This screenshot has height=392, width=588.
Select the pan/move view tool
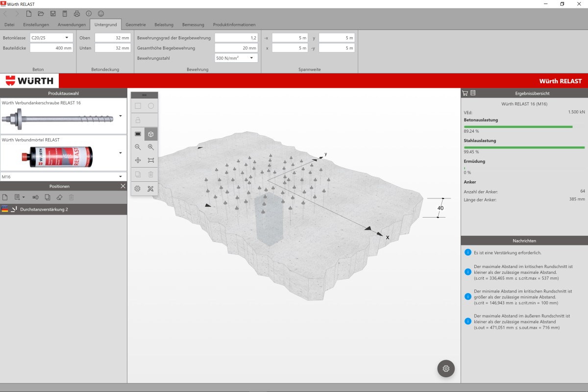(138, 160)
